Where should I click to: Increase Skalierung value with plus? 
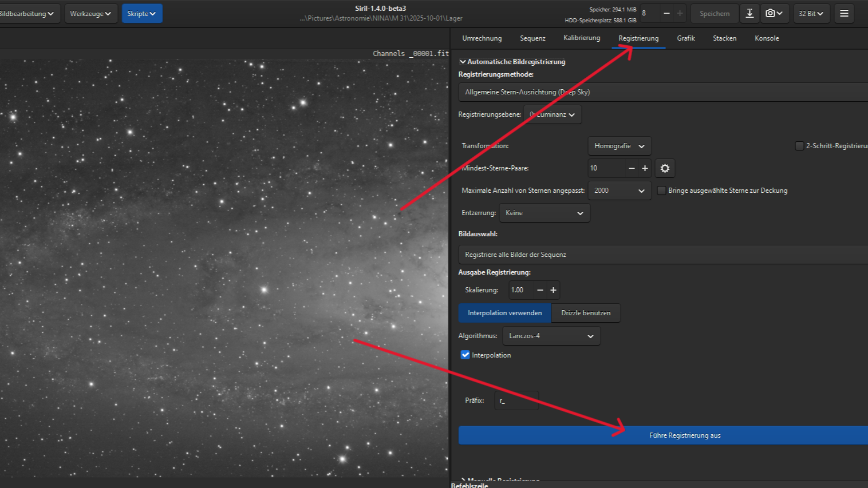point(553,290)
